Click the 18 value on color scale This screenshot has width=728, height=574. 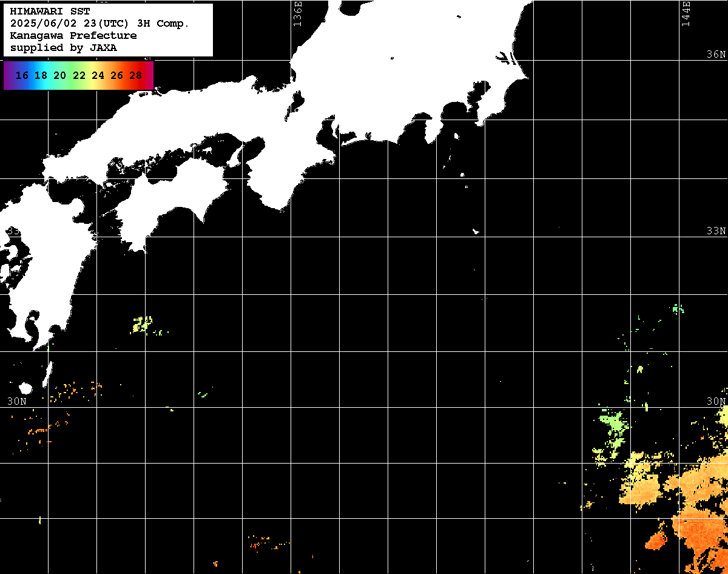point(41,76)
